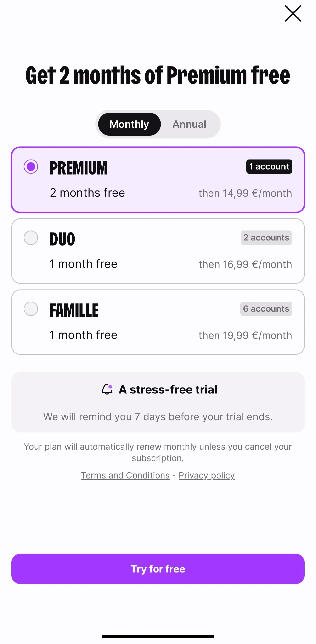Screen dimensions: 316x644
Task: Tap the DUO plan title
Action: (x=62, y=239)
